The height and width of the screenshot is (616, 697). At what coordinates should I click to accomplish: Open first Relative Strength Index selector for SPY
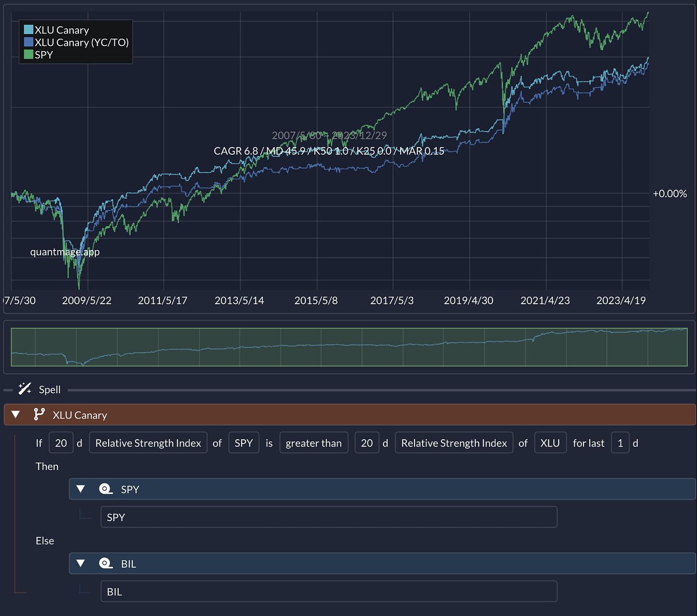coord(148,443)
